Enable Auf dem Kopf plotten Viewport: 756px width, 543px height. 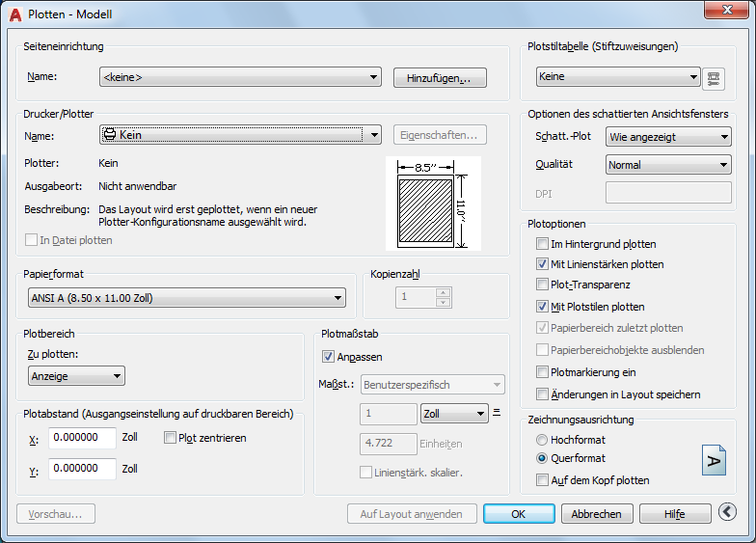[x=542, y=480]
